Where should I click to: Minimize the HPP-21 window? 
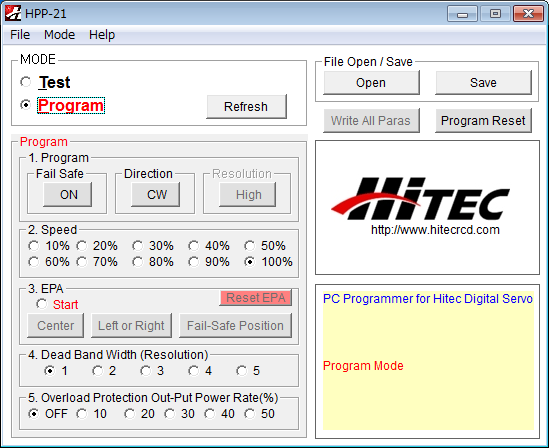(x=463, y=14)
